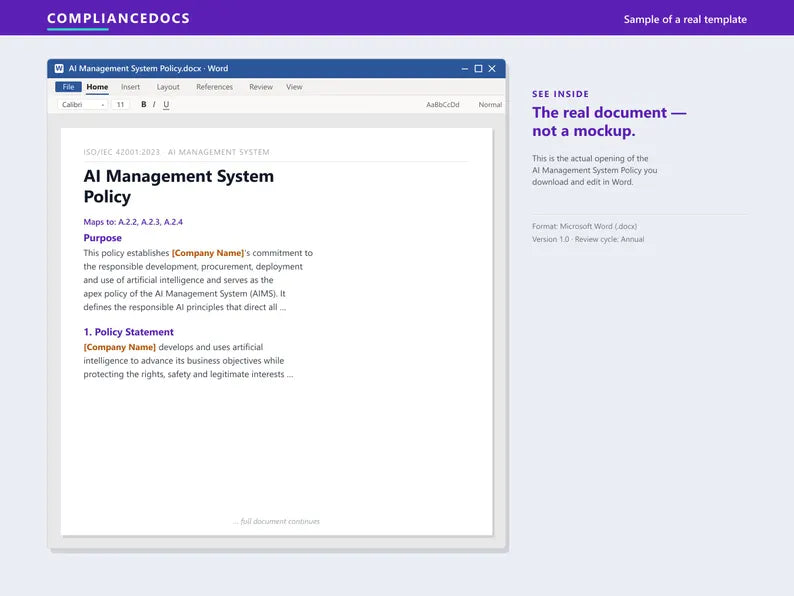Viewport: 794px width, 596px height.
Task: Open the Insert ribbon tab
Action: point(130,87)
